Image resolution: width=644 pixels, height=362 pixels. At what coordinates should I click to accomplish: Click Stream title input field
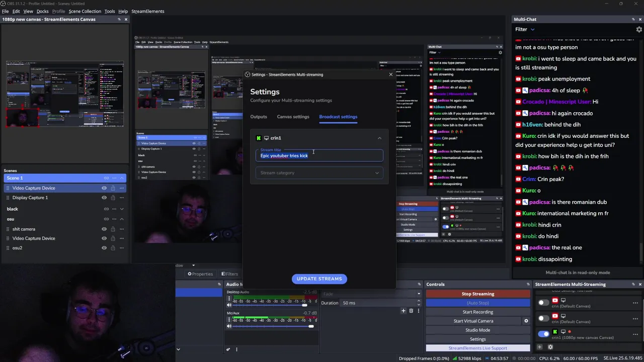319,155
